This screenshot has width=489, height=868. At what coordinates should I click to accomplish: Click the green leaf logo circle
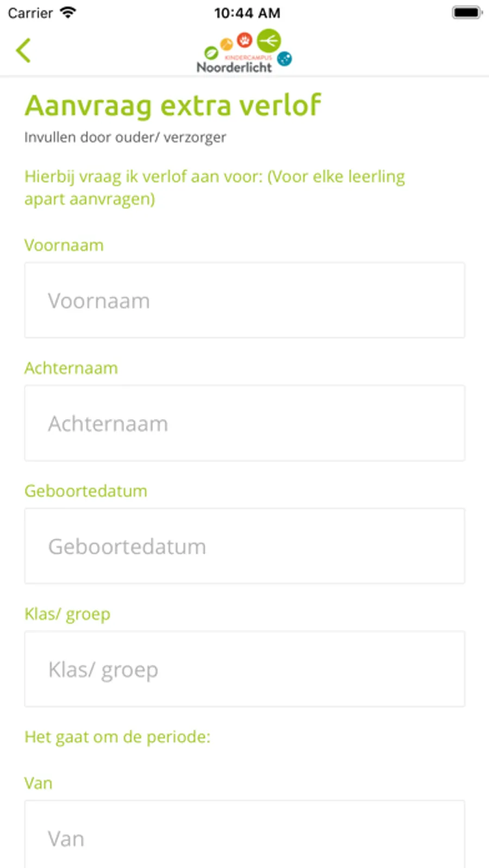pos(211,53)
